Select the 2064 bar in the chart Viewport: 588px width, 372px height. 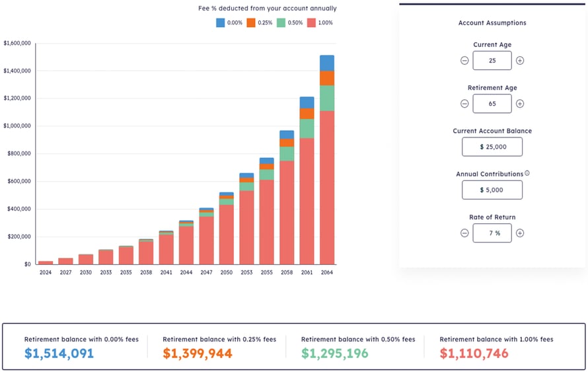pyautogui.click(x=327, y=160)
